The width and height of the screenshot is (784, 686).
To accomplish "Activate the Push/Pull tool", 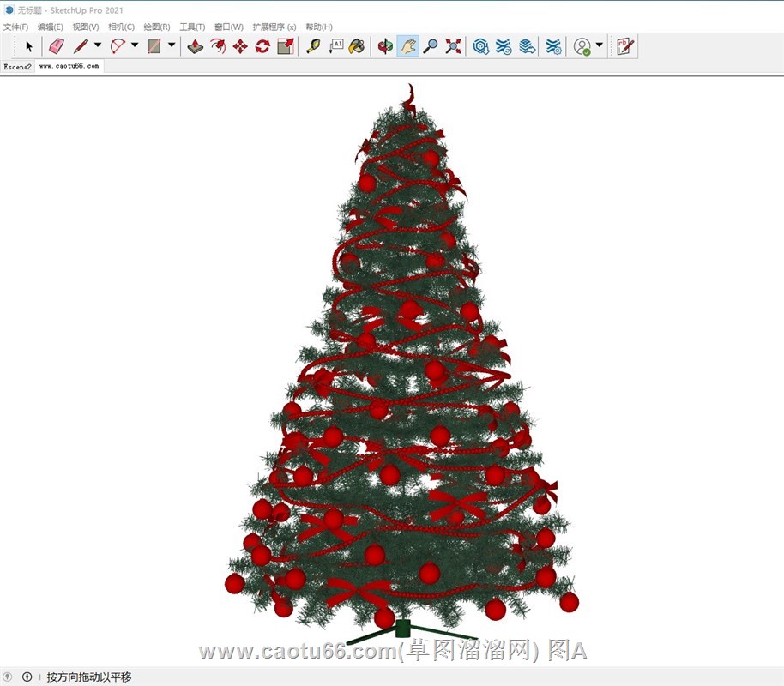I will [x=196, y=46].
